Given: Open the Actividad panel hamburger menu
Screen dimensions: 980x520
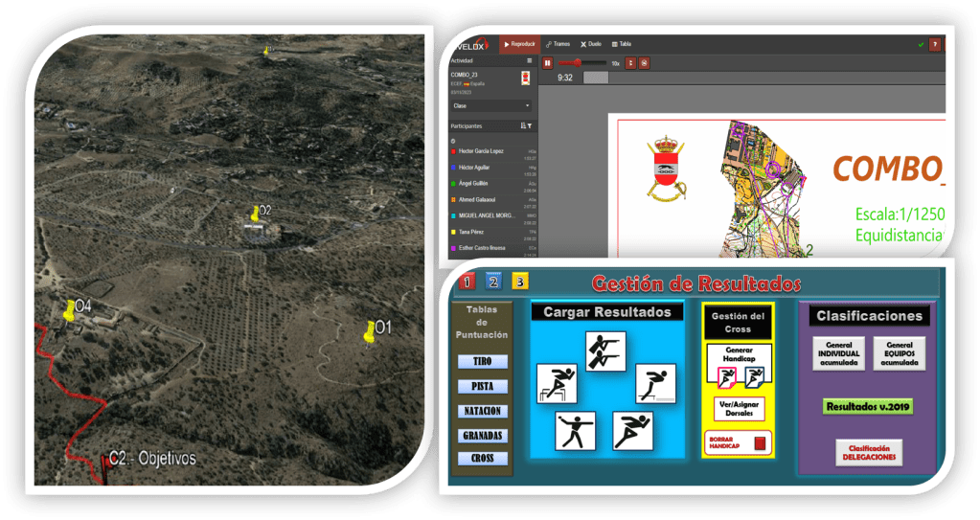Looking at the screenshot, I should click(x=529, y=60).
